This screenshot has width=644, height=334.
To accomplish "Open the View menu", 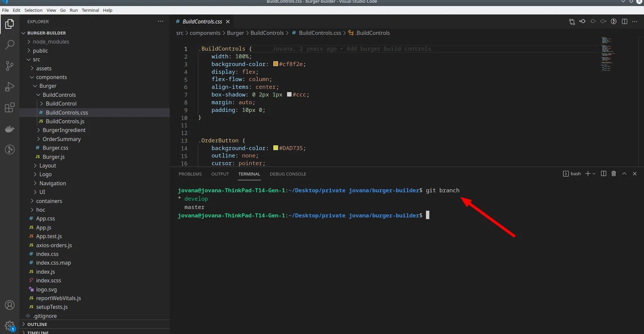I will pyautogui.click(x=51, y=10).
